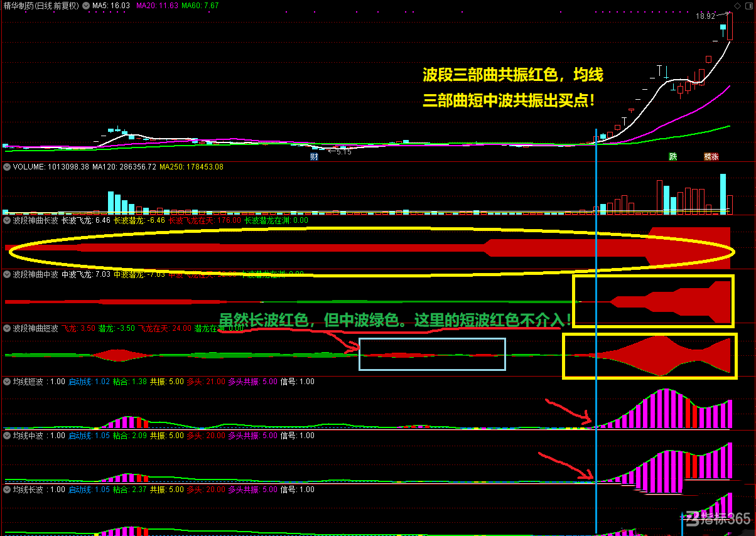The height and width of the screenshot is (536, 756).
Task: Click the diamond icon at chart corner
Action: [x=738, y=5]
